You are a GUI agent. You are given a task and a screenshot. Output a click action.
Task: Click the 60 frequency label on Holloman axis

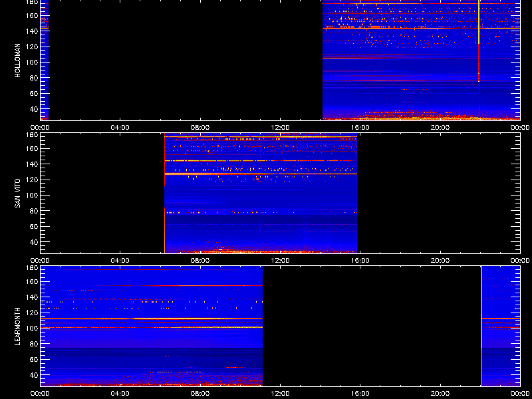coord(34,94)
